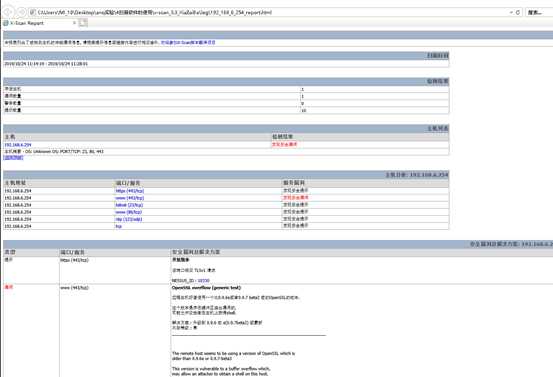The width and height of the screenshot is (553, 377).
Task: Click 'The remote host seems to be using' paragraph
Action: (233, 356)
